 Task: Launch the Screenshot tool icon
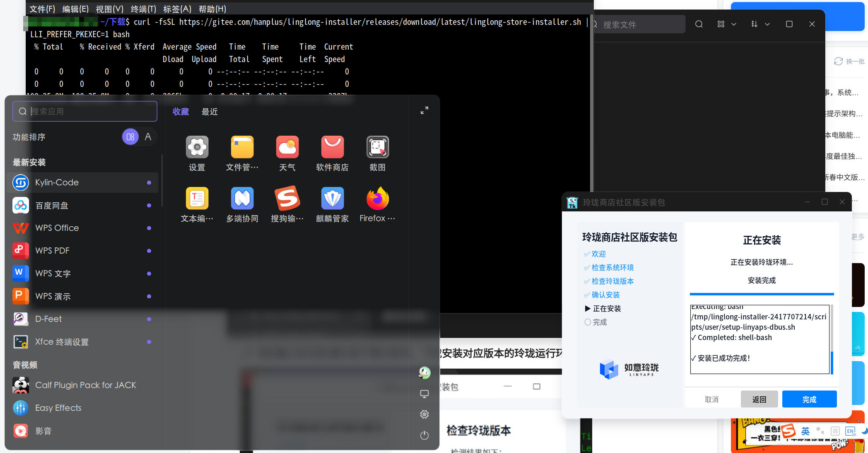click(x=377, y=147)
